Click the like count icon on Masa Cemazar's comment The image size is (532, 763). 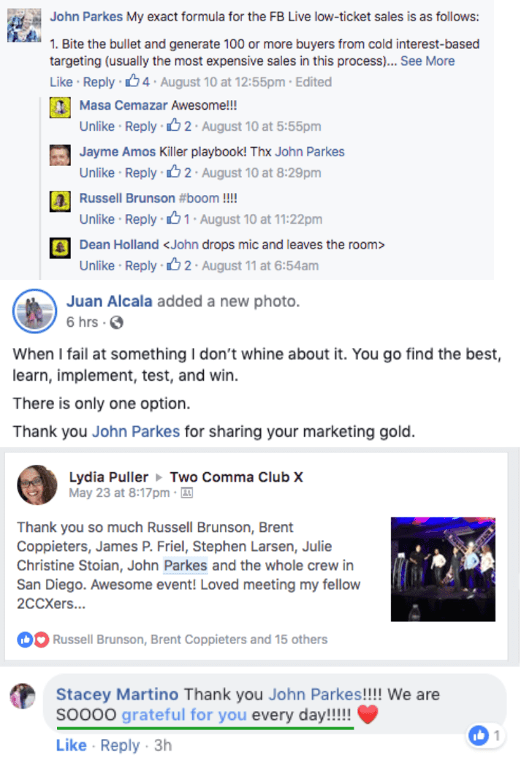click(174, 126)
